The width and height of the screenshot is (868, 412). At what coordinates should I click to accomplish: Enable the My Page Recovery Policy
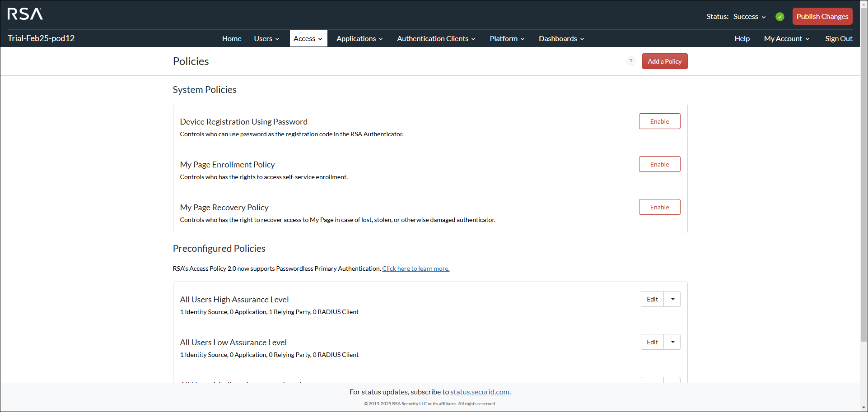659,207
